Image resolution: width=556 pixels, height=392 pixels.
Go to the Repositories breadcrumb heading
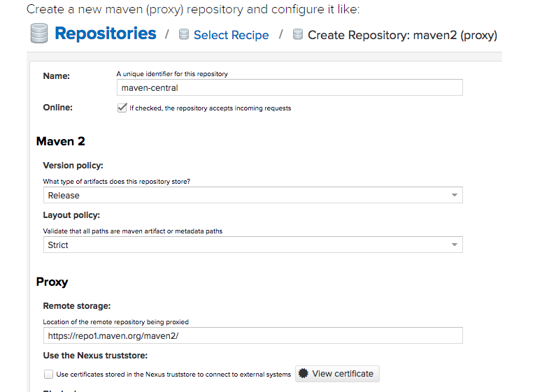coord(106,34)
